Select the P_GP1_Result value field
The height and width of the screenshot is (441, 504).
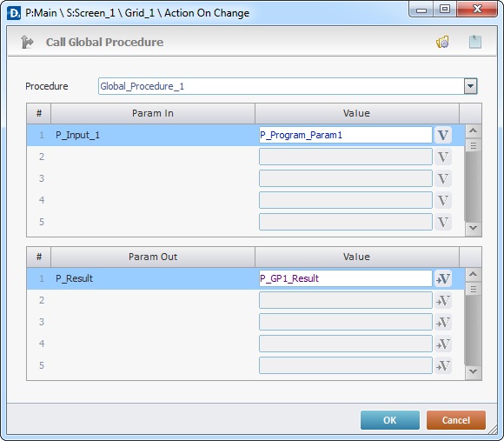pyautogui.click(x=346, y=278)
